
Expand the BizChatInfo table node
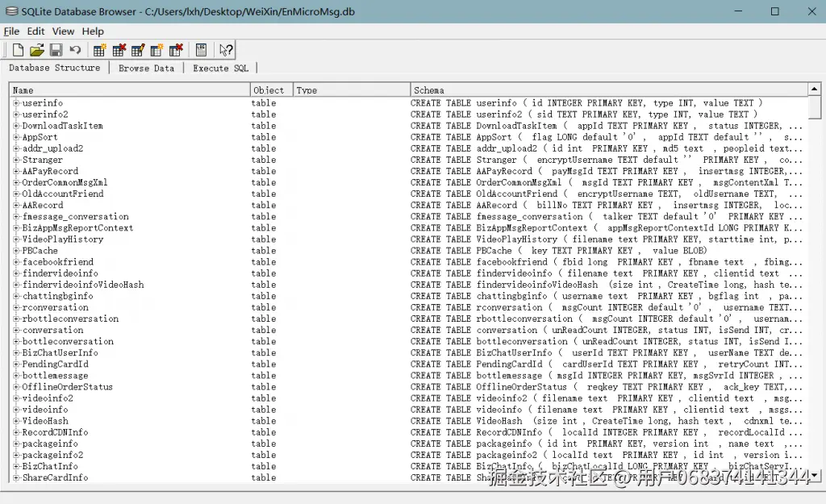pos(16,466)
